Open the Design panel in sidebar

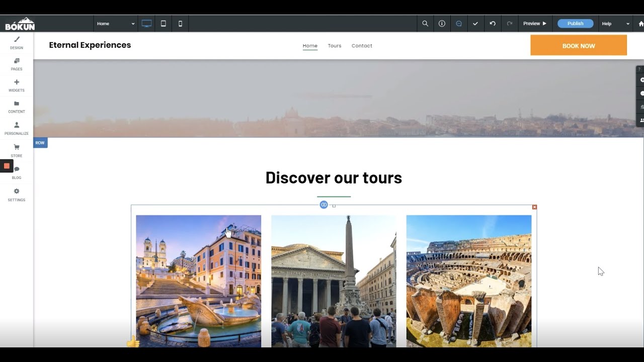(17, 43)
